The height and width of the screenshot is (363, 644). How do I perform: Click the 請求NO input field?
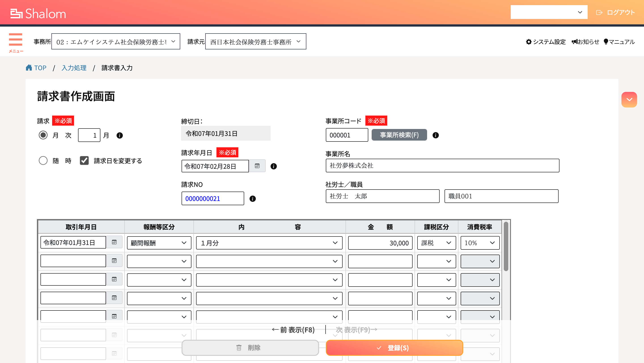point(213,198)
